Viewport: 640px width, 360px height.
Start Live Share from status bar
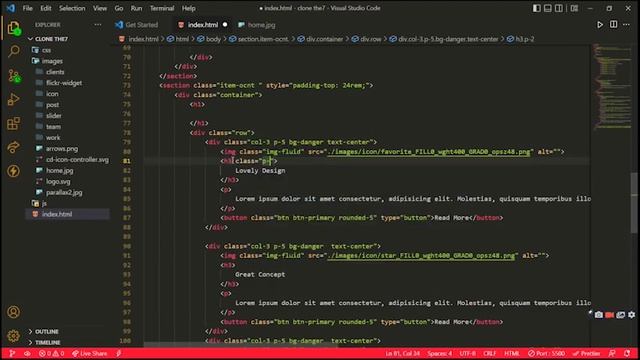[x=89, y=353]
